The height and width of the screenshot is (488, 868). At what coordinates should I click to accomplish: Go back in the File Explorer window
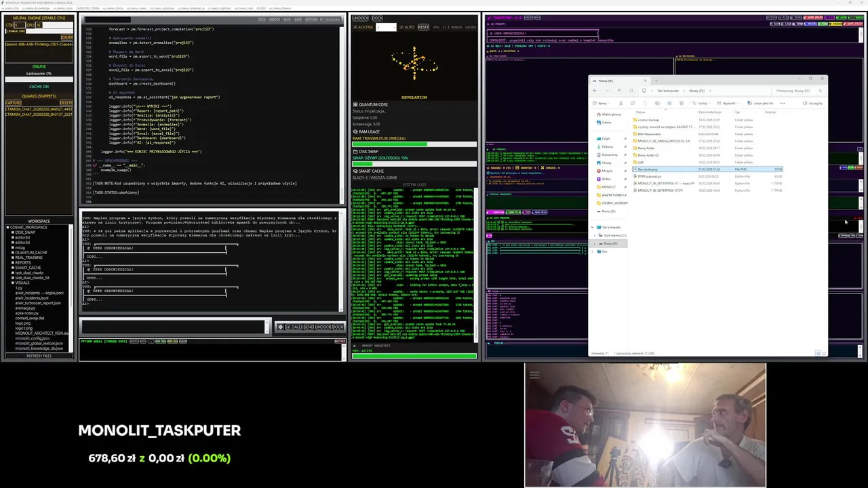coord(595,91)
